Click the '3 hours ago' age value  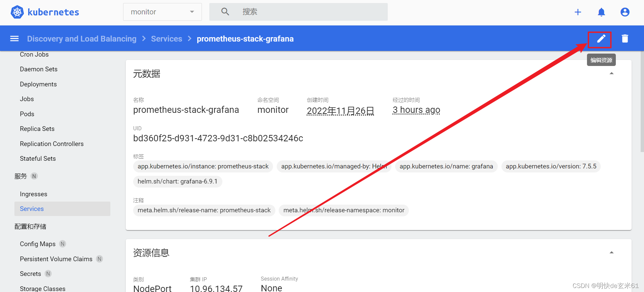(416, 110)
